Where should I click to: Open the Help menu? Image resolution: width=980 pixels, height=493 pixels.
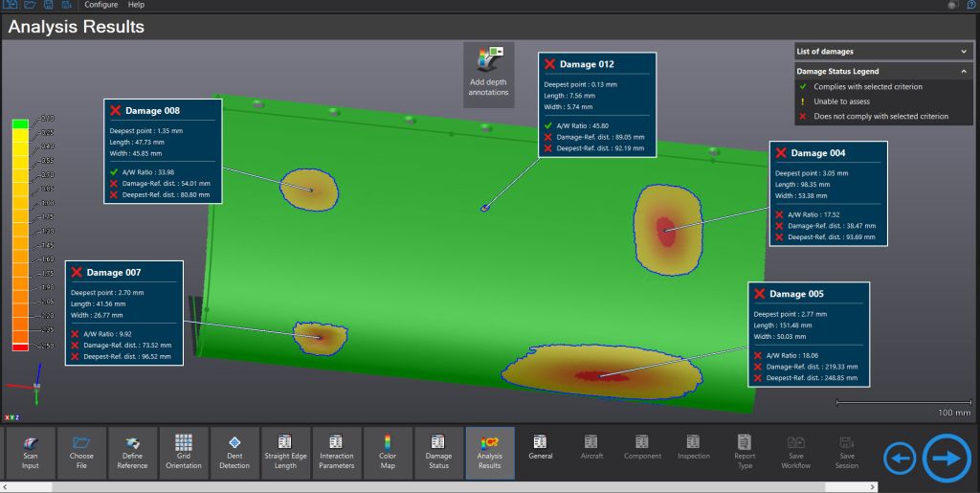tap(136, 5)
